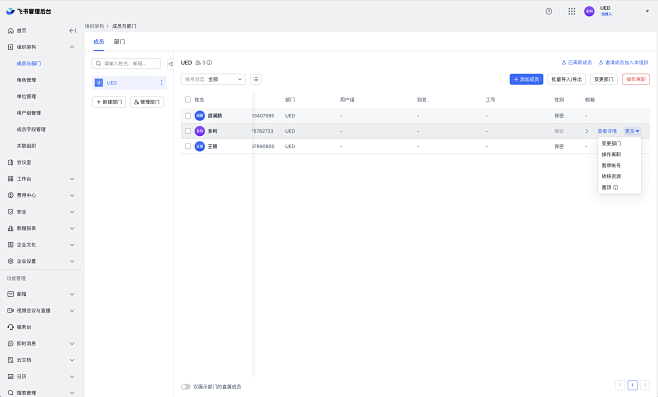Go to previous page arrow
Screen dimensions: 658x397
620,385
